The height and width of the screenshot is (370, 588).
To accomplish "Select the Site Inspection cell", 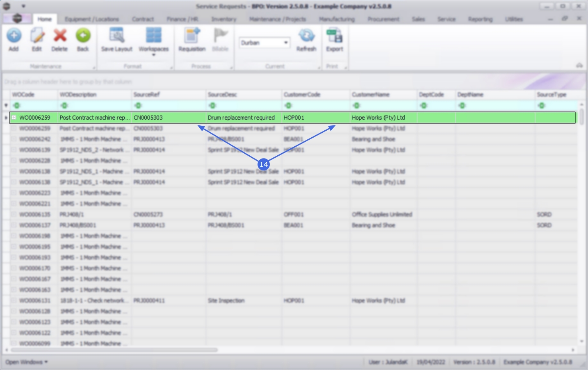I will pyautogui.click(x=244, y=300).
